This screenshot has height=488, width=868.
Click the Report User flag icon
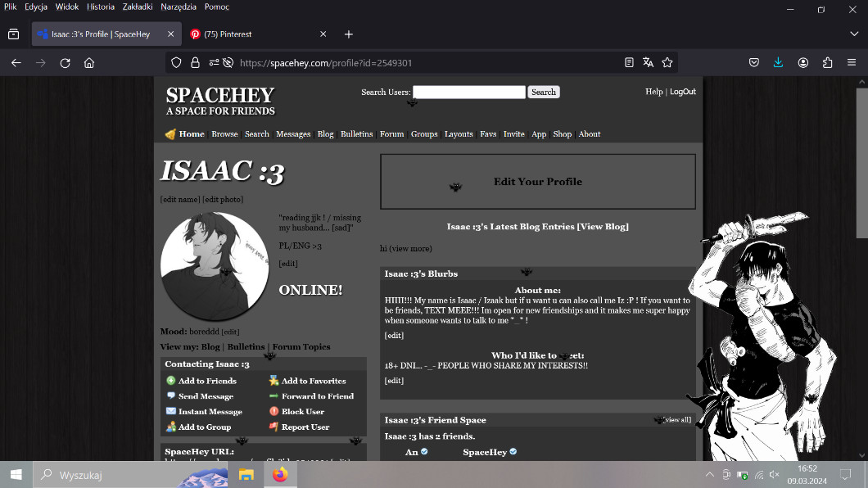(274, 427)
